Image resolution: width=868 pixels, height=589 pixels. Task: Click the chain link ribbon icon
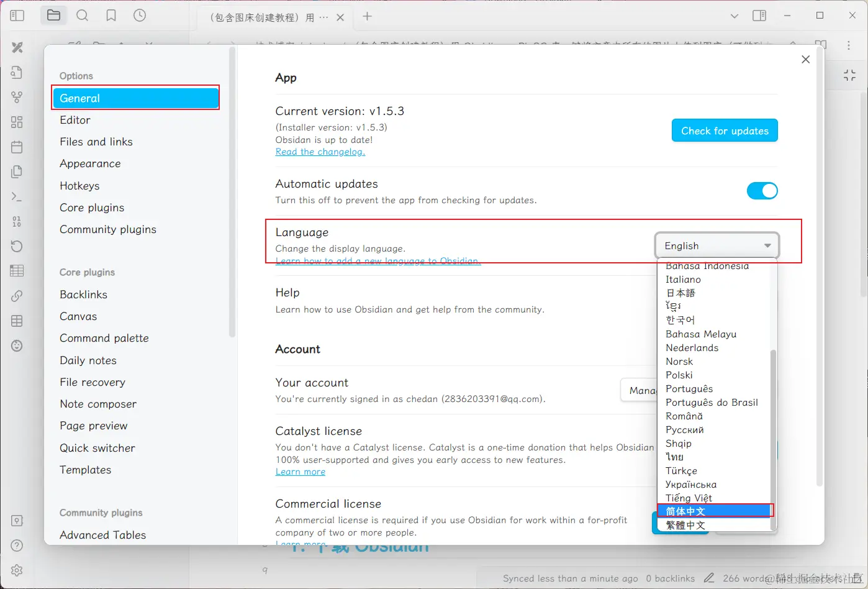(17, 296)
